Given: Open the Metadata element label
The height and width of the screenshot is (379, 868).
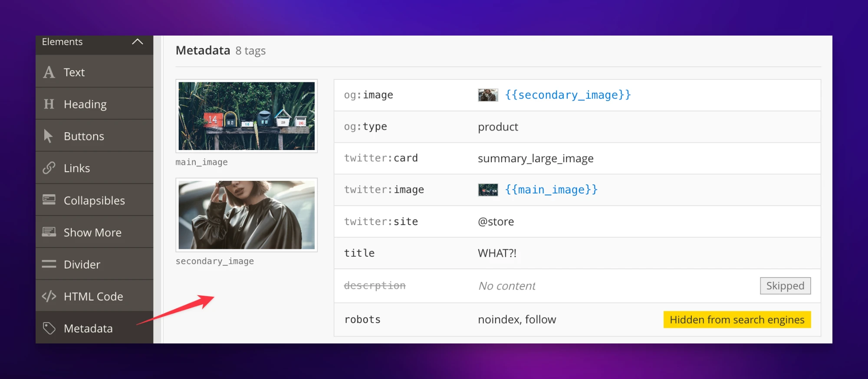Looking at the screenshot, I should coord(88,329).
